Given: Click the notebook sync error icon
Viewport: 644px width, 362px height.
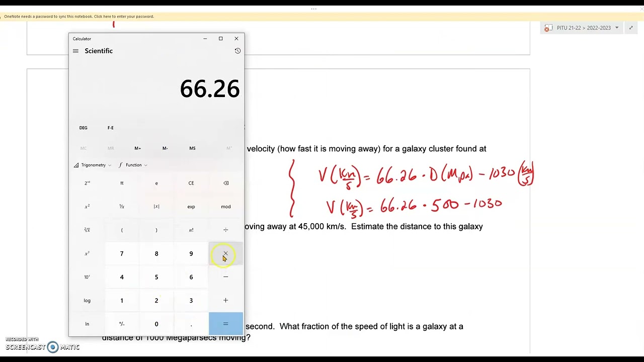Looking at the screenshot, I should (x=548, y=28).
